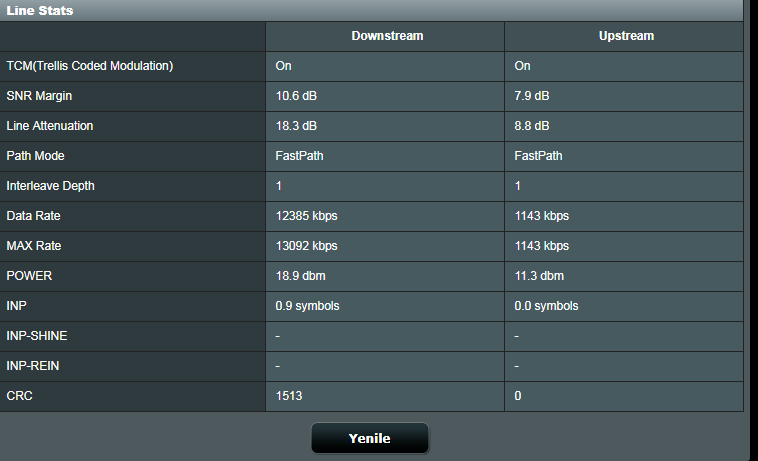The height and width of the screenshot is (461, 758).
Task: Click the INP-SHINE row label
Action: pyautogui.click(x=37, y=336)
